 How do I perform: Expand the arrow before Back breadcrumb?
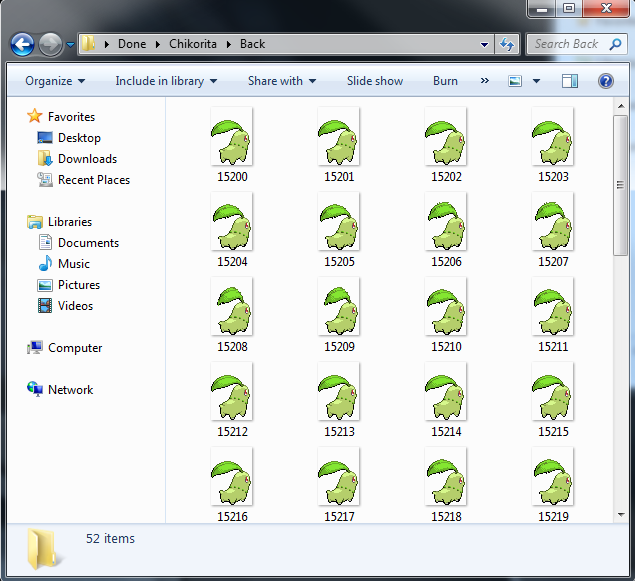[229, 44]
